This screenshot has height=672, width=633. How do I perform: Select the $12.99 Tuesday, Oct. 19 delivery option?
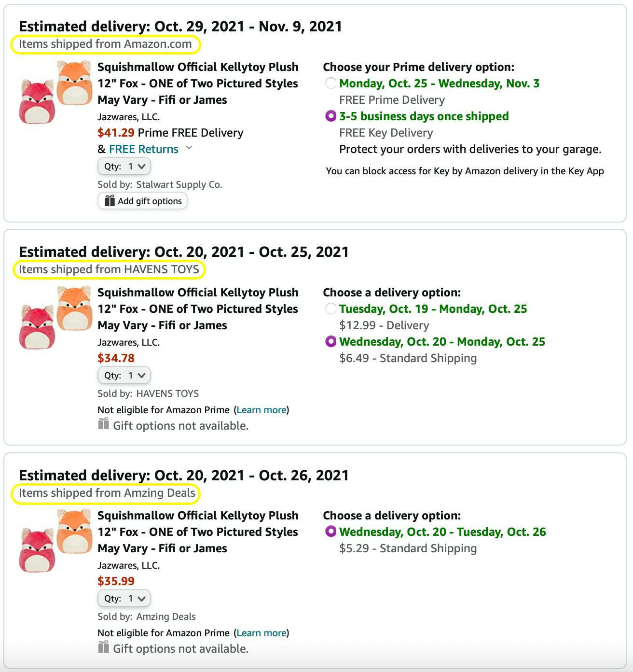[x=331, y=308]
